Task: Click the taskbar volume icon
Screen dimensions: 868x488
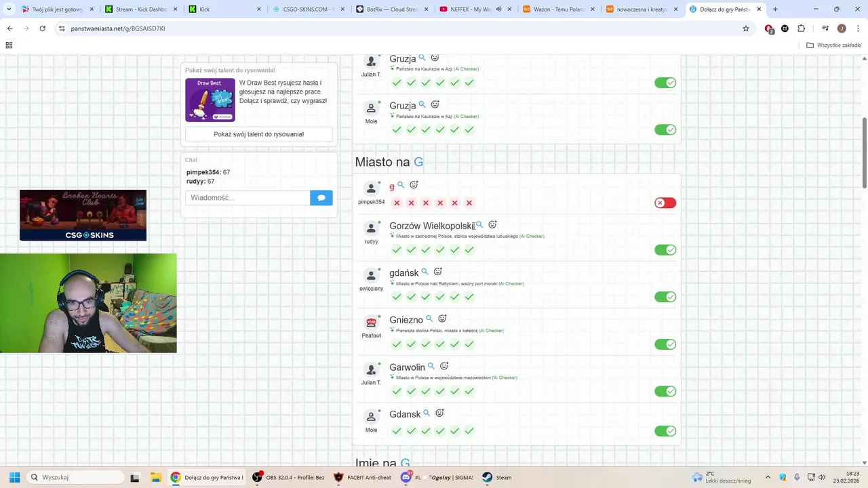Action: coord(822,477)
